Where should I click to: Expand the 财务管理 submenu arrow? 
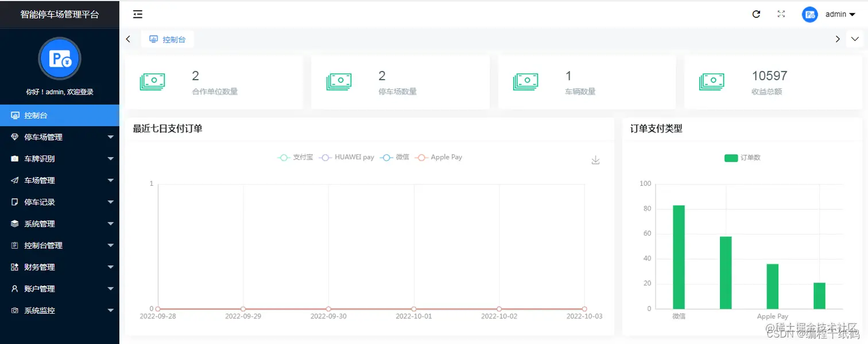point(111,267)
